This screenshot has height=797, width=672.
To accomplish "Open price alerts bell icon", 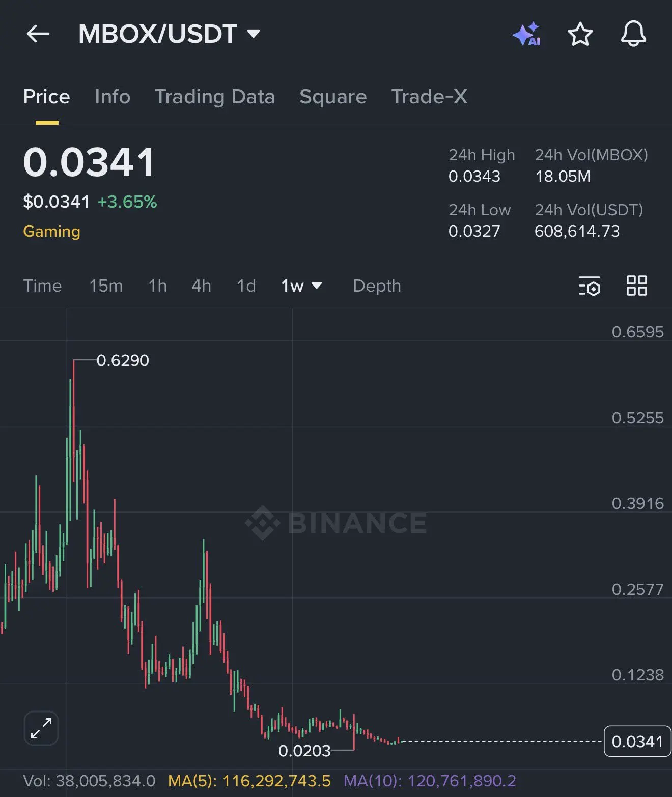I will coord(633,34).
